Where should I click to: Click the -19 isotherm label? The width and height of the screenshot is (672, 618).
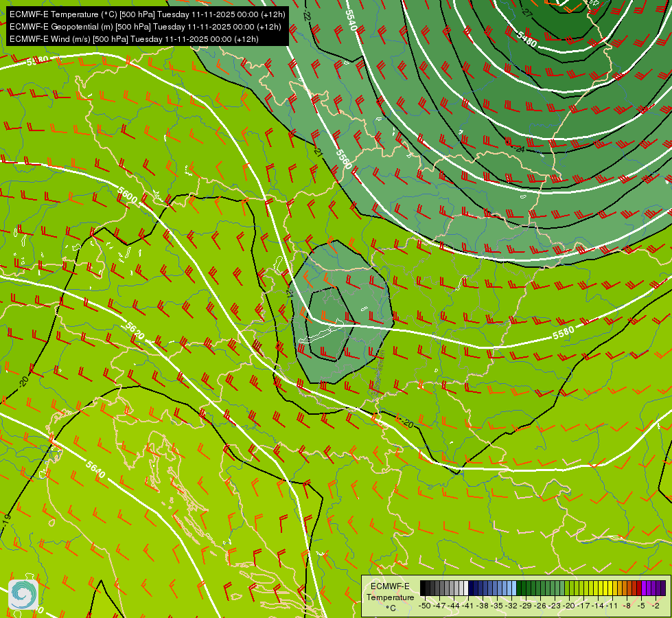(6, 520)
